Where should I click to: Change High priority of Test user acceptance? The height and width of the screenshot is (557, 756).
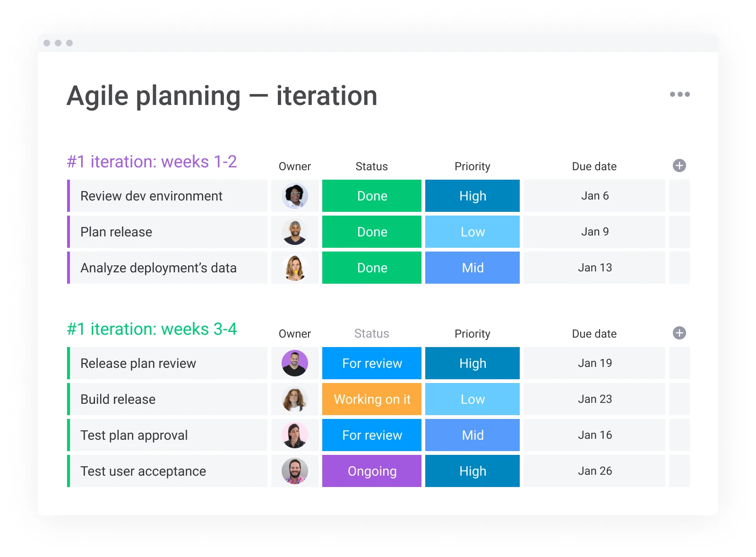472,471
